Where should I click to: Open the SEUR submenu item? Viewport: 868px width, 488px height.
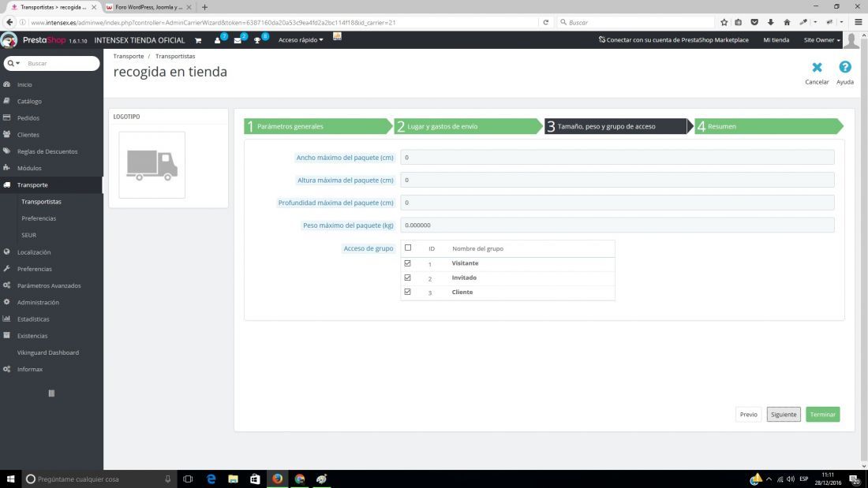[x=28, y=235]
